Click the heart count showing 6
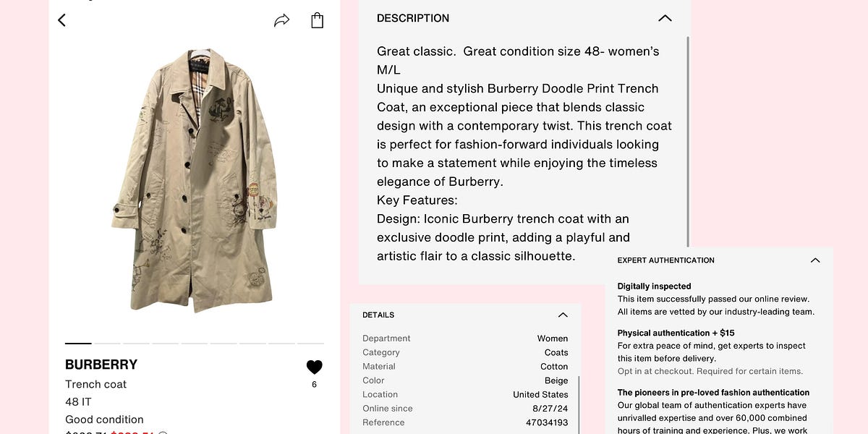The image size is (868, 434). [314, 384]
